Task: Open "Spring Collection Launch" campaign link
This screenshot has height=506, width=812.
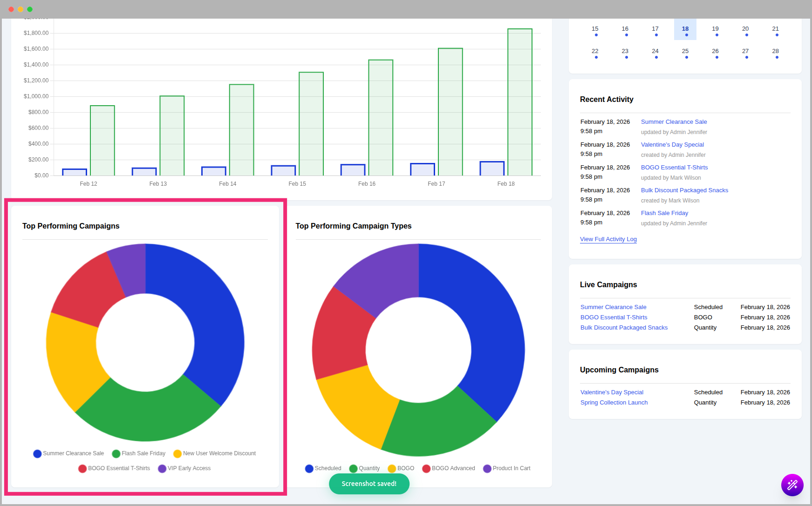Action: point(614,402)
